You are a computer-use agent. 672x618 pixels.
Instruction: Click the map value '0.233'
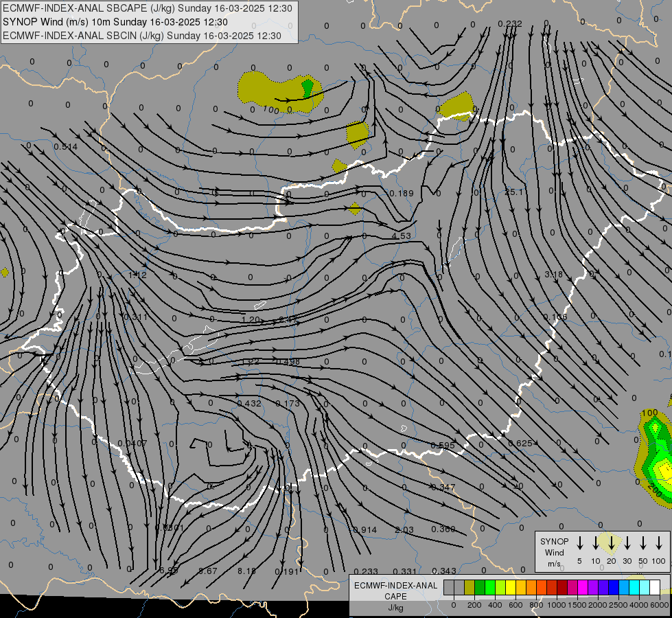(366, 571)
